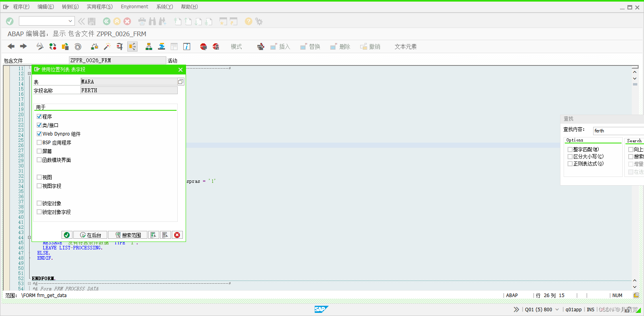Open the 程序(P) menu
This screenshot has height=316, width=644.
tap(21, 7)
